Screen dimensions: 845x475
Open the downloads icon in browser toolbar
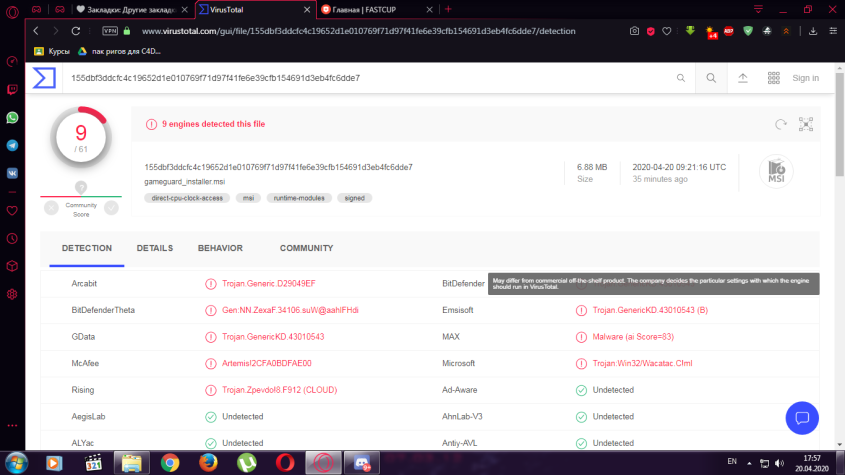point(813,31)
